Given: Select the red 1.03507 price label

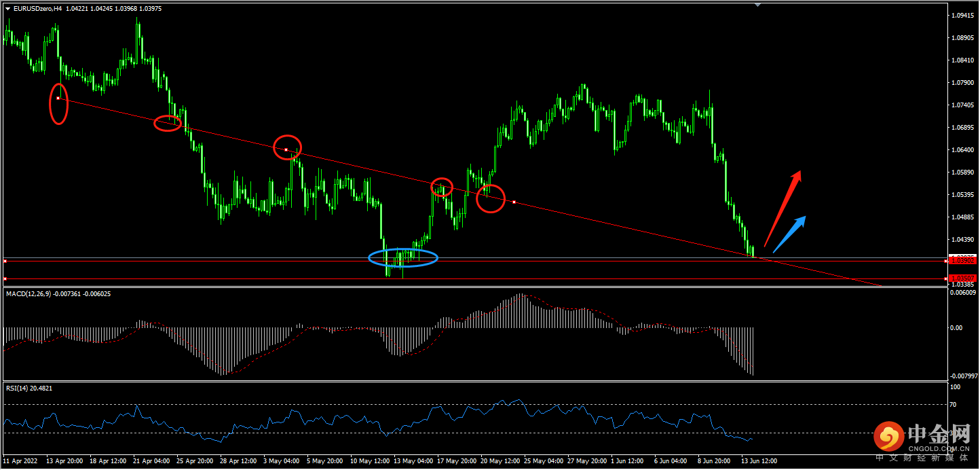Looking at the screenshot, I should tap(964, 278).
